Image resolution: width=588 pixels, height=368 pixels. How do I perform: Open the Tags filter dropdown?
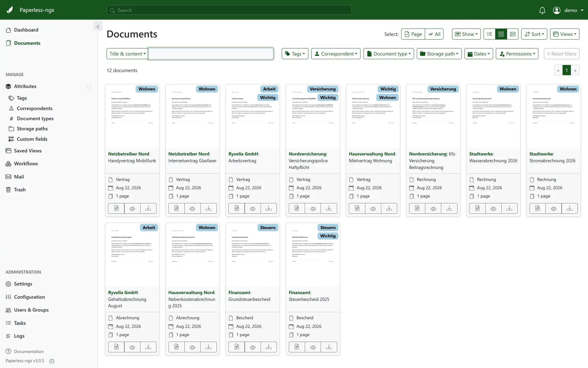tap(295, 54)
